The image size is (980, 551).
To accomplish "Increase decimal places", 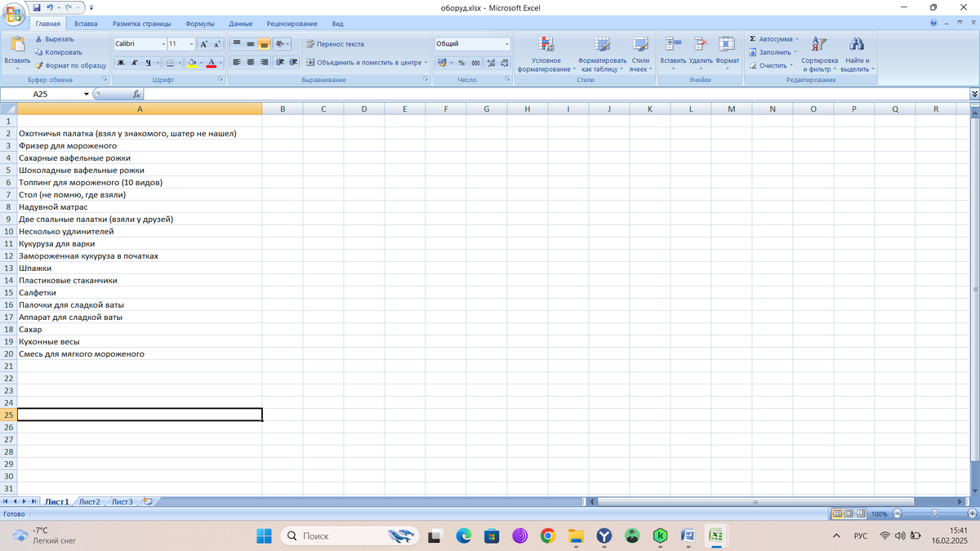I will coord(491,63).
